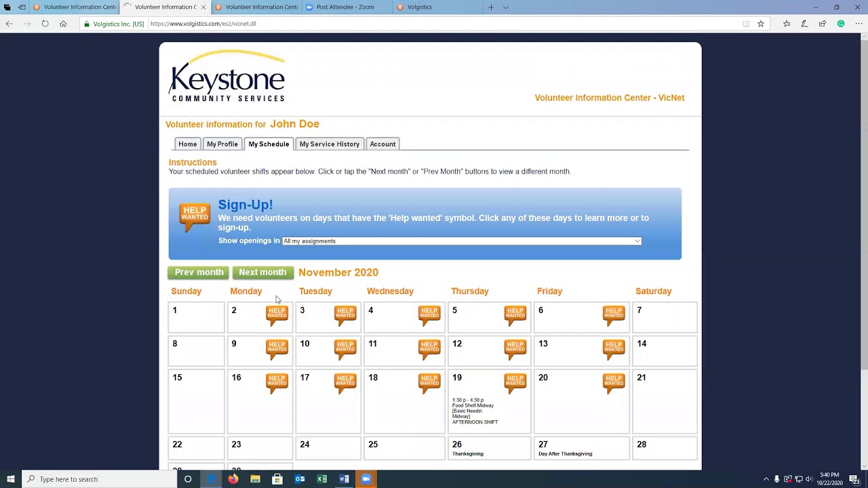Image resolution: width=868 pixels, height=488 pixels.
Task: Open Help Wanted on Thursday November 5
Action: tap(515, 315)
